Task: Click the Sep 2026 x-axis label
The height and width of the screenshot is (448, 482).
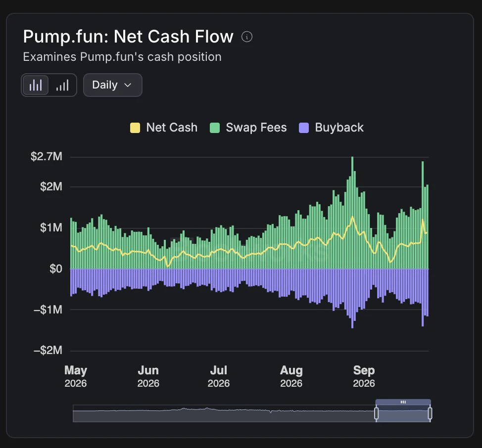Action: 364,376
